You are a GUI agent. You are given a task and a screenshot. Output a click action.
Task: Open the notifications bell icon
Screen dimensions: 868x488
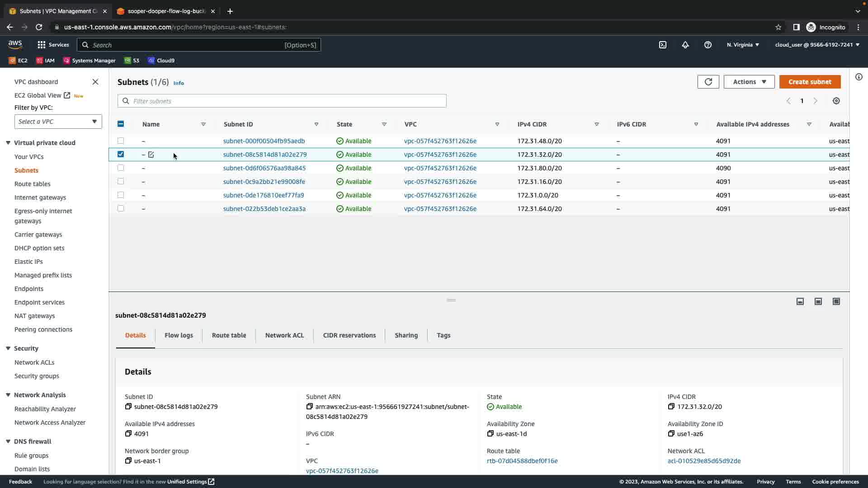(685, 45)
